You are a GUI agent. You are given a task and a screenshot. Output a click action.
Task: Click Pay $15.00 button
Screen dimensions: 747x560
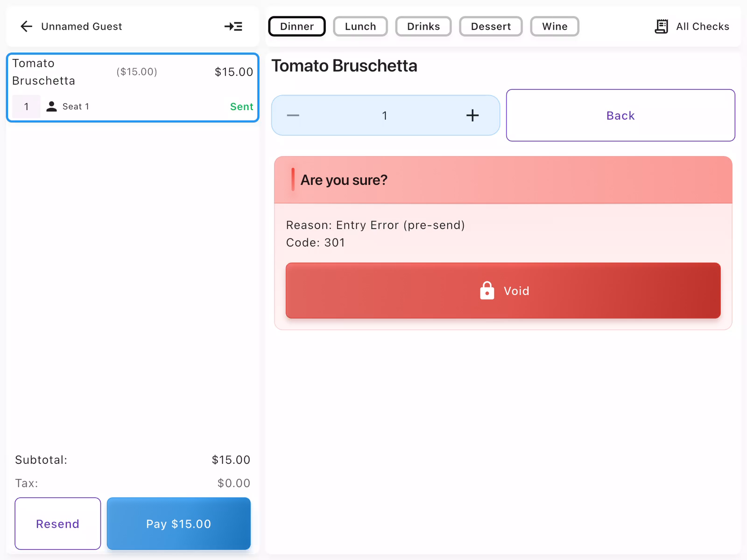click(178, 524)
